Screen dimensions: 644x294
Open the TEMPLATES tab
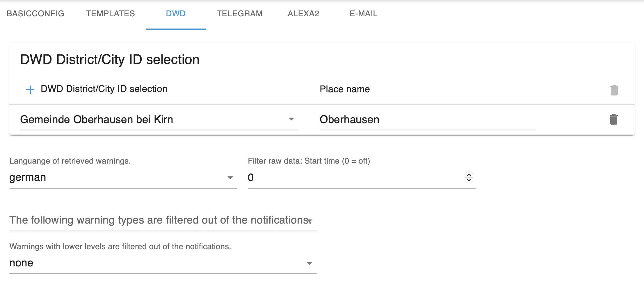(110, 14)
